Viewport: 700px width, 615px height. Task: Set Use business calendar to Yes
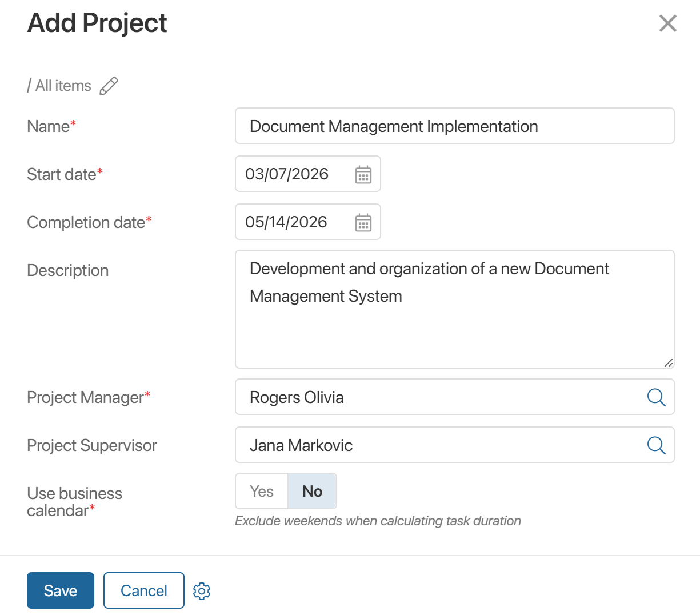click(262, 491)
